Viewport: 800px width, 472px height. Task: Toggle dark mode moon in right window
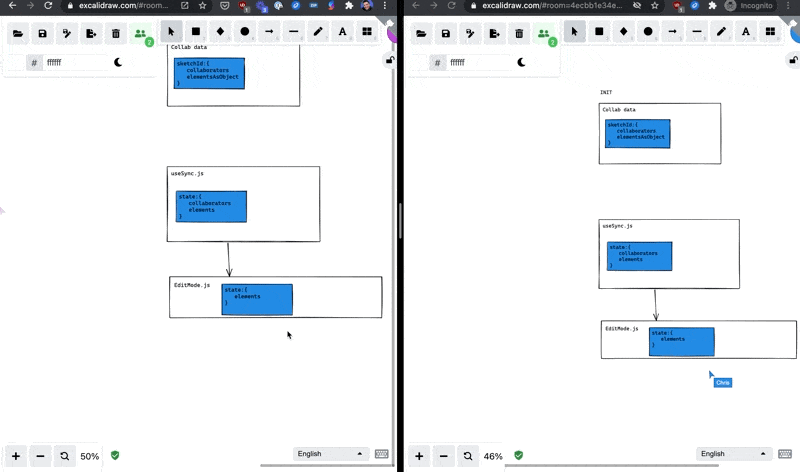pyautogui.click(x=521, y=62)
